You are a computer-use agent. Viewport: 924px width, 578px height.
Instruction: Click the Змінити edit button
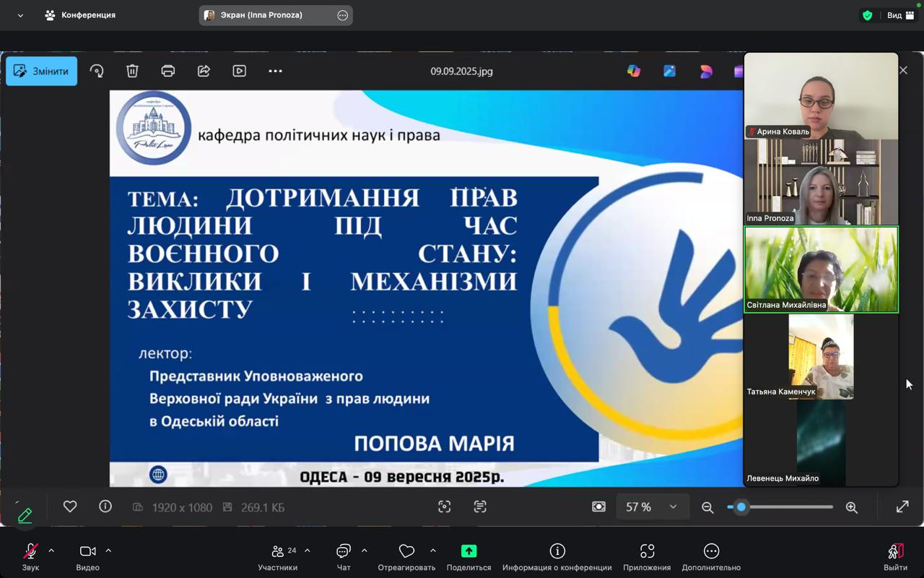click(42, 72)
